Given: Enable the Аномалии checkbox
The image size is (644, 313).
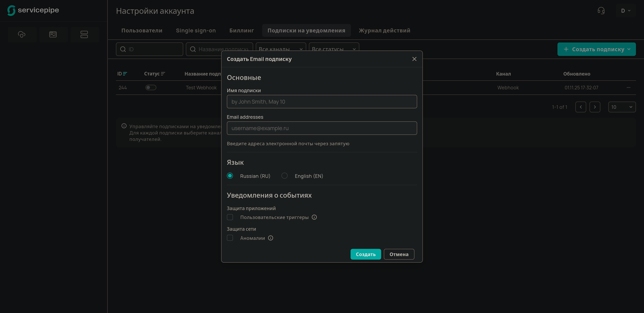Looking at the screenshot, I should (230, 238).
